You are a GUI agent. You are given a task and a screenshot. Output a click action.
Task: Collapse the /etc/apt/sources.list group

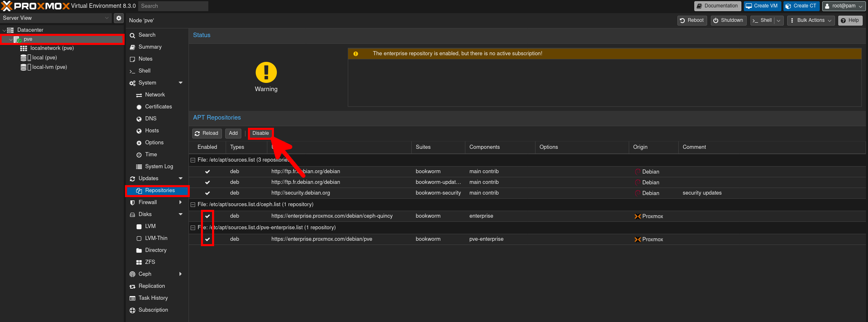click(x=193, y=160)
